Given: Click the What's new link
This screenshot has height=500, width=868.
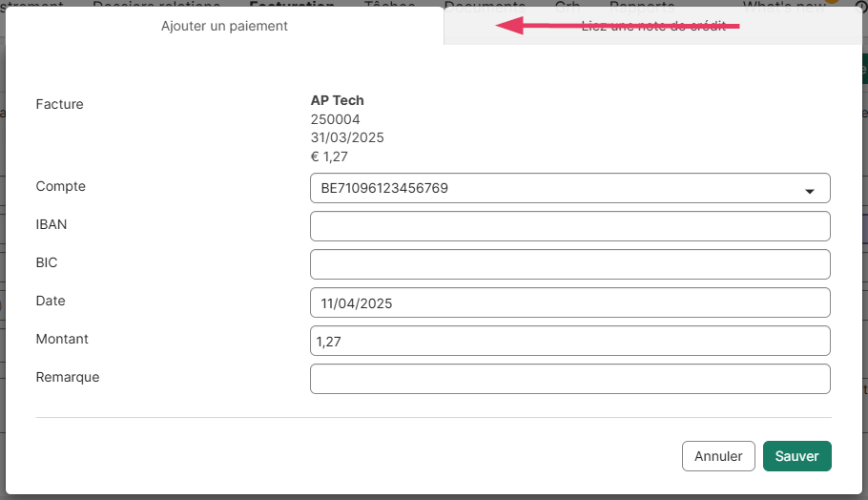Looking at the screenshot, I should [783, 5].
